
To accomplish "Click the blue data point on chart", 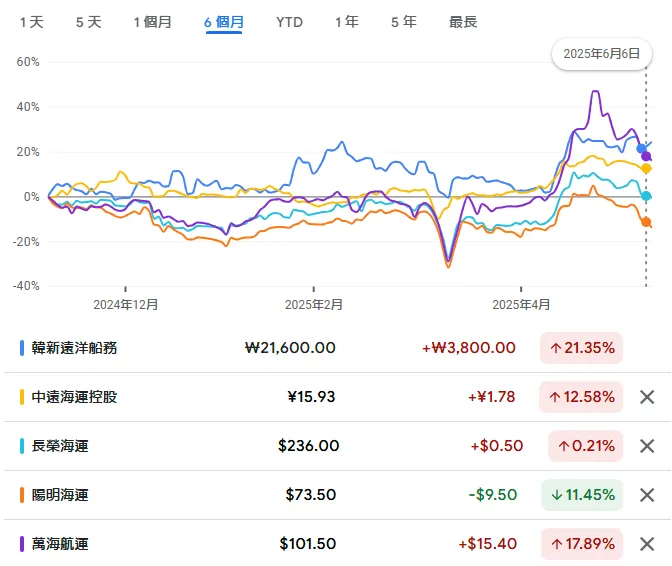I will point(641,149).
